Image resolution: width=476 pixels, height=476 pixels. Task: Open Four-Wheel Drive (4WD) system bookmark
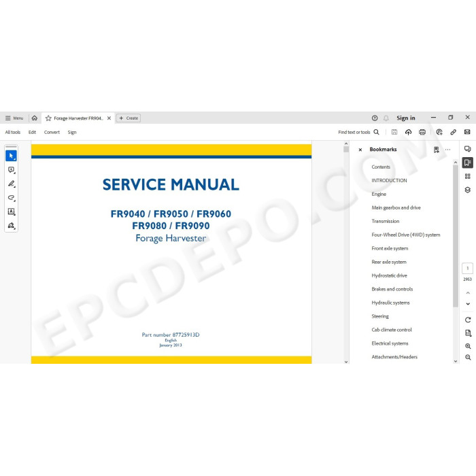406,235
